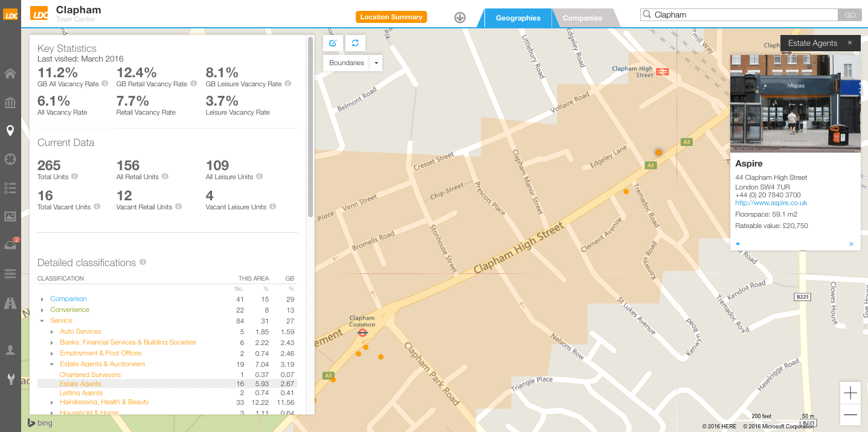Select the Estate Agents classification row
Screen dimensions: 868x432
[167, 384]
